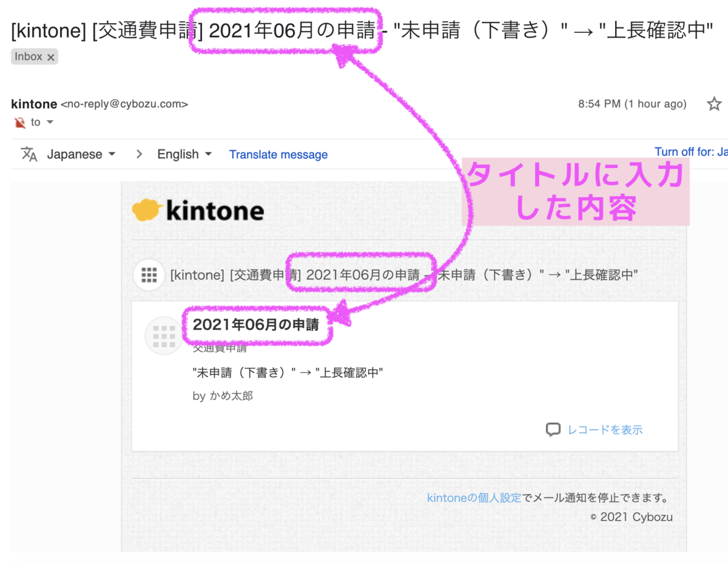Click the app grid icon beside notification subject
The width and height of the screenshot is (728, 562).
tap(149, 275)
